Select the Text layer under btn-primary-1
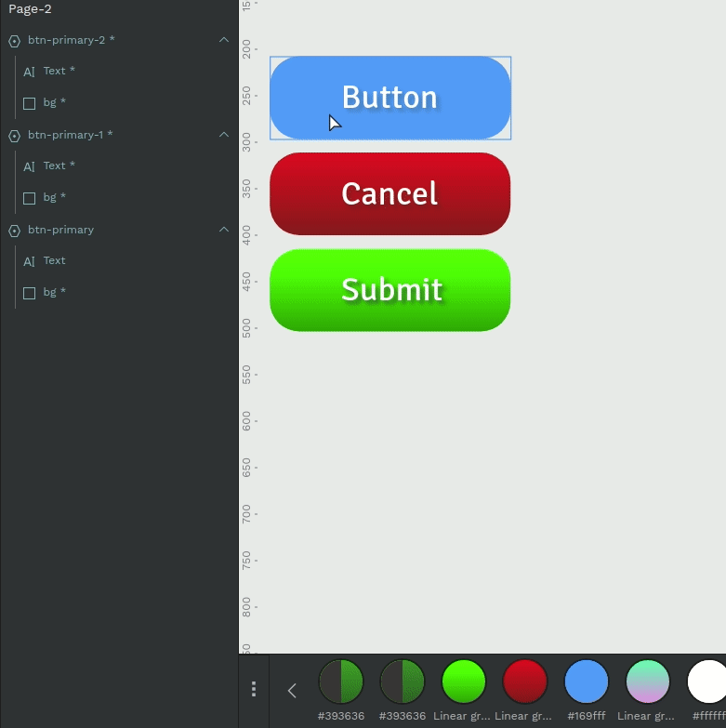This screenshot has height=728, width=726. point(59,165)
